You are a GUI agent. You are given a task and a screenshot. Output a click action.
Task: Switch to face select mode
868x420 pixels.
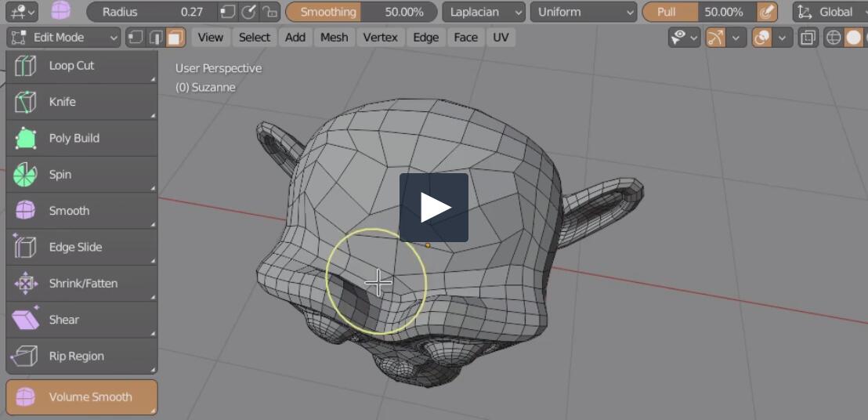[x=176, y=38]
